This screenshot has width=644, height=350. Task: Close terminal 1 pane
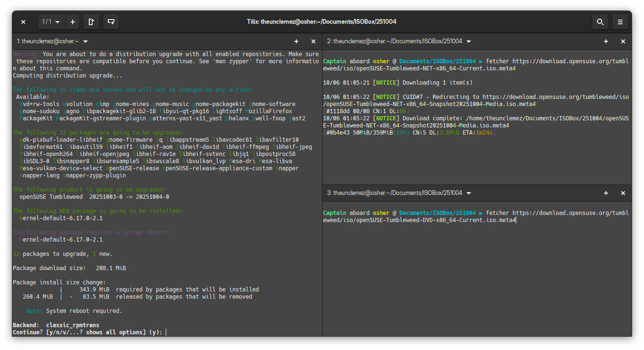click(313, 42)
